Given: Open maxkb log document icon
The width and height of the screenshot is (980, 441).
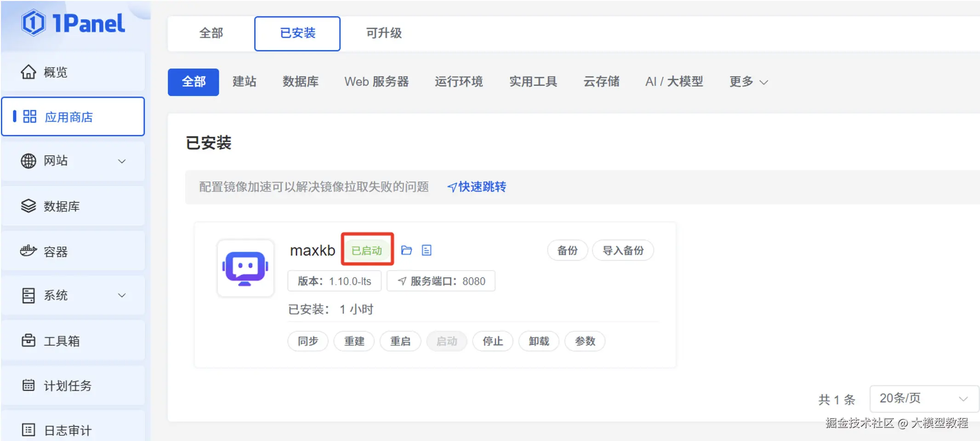Looking at the screenshot, I should coord(427,250).
